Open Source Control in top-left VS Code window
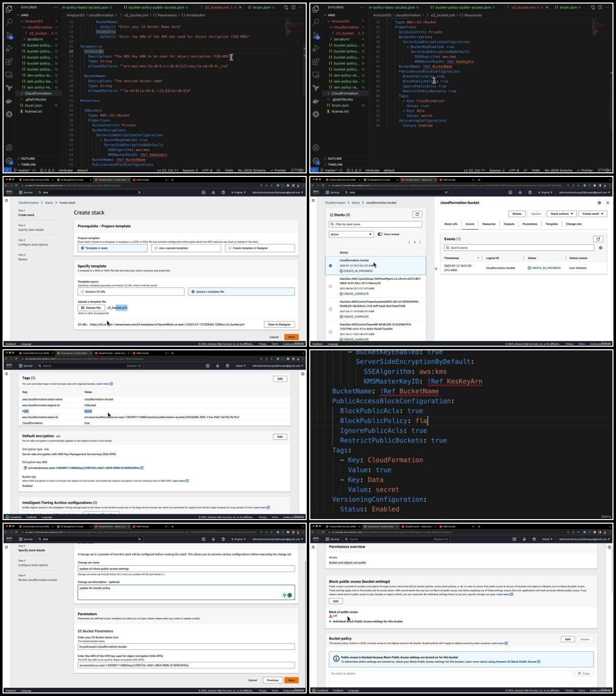 coord(9,35)
